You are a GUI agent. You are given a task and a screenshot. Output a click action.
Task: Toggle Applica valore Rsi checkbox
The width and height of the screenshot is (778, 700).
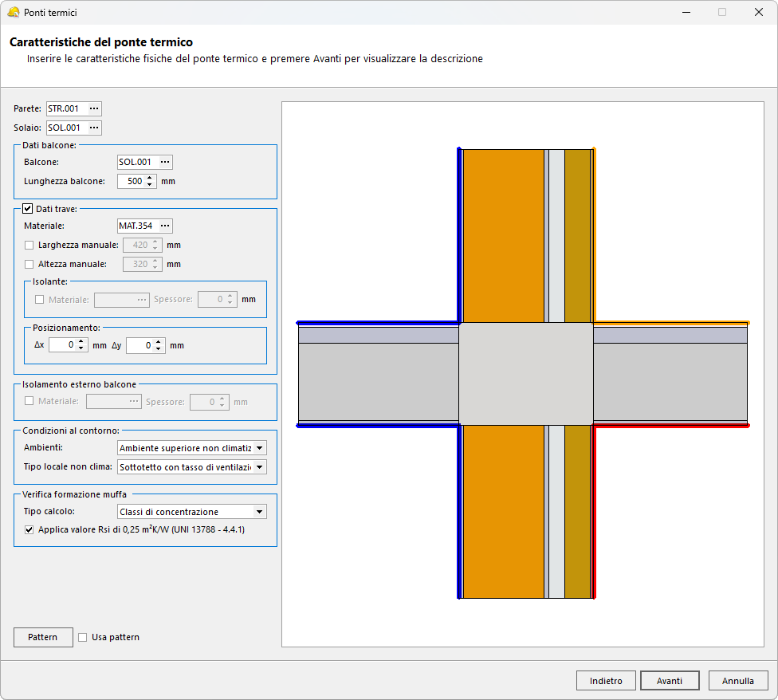click(x=29, y=529)
